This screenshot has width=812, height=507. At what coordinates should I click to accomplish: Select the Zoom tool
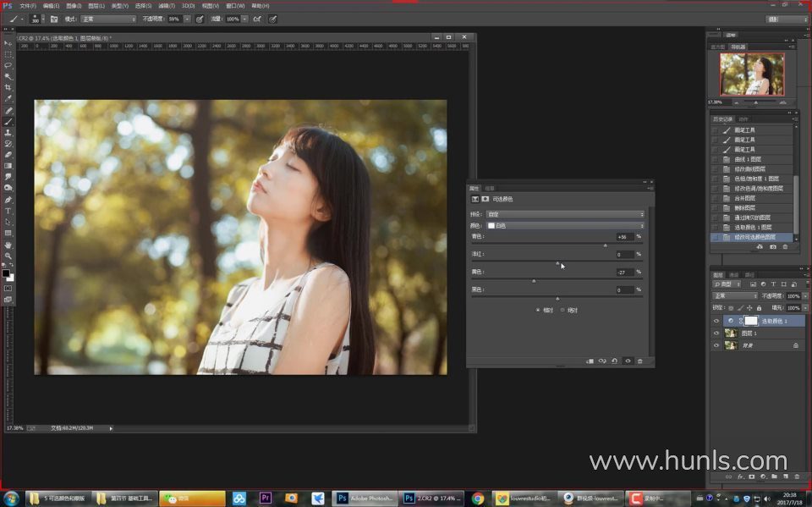point(8,256)
